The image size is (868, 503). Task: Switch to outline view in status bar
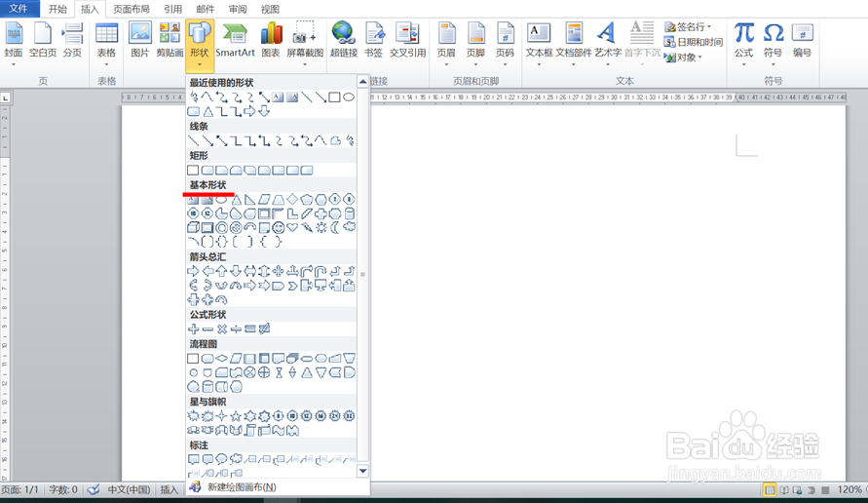[811, 489]
